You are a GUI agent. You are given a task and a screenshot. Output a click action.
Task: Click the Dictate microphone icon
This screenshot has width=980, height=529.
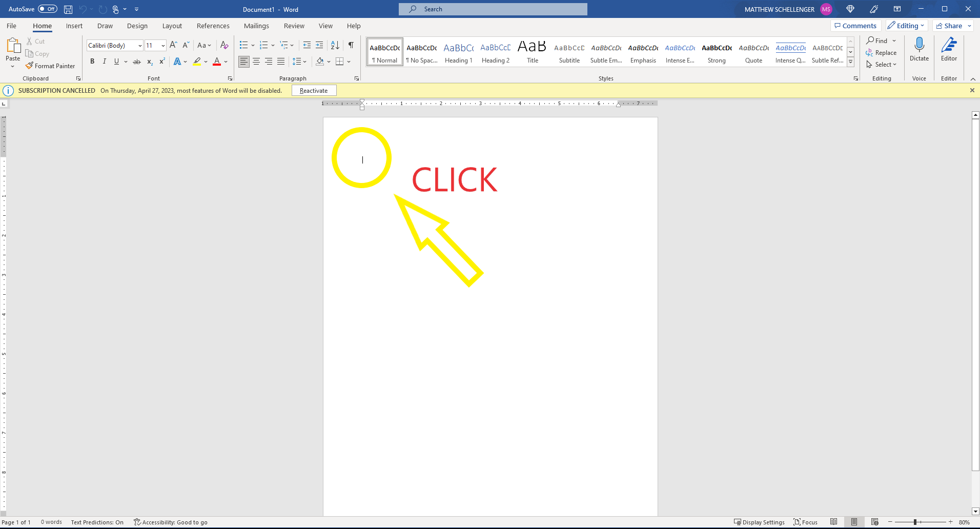(x=919, y=46)
